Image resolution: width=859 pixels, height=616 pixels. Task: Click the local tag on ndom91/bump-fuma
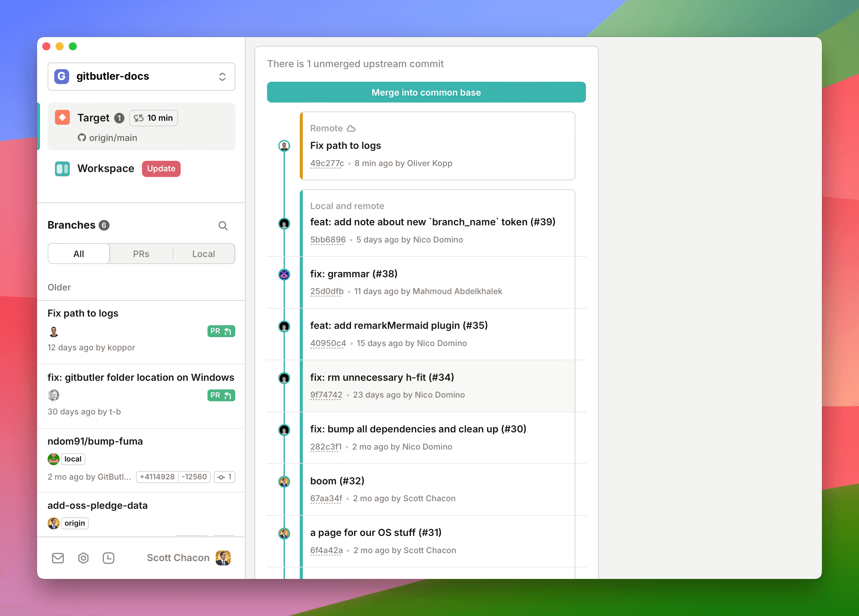[73, 459]
